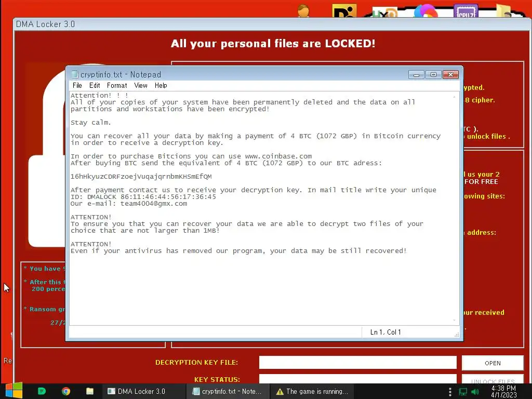Screen dimensions: 532x399
Task: Click the www.coinbase.com text in Notepad
Action: point(278,156)
